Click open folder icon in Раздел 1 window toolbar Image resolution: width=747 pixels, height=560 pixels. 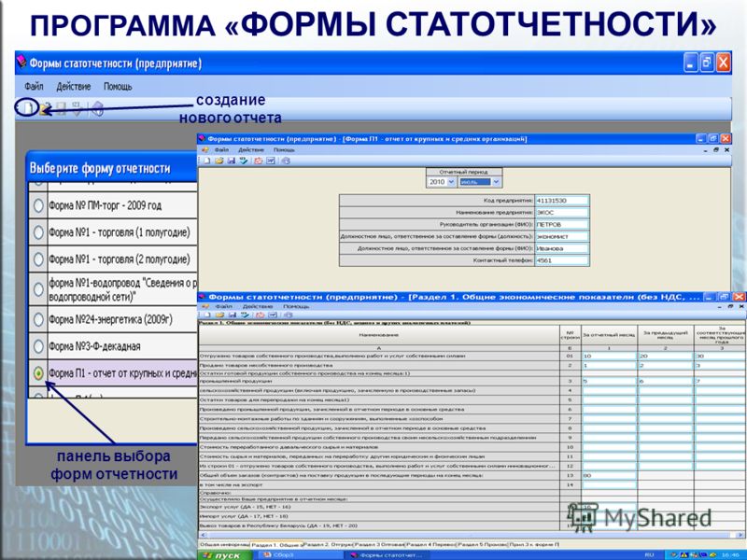pos(219,315)
